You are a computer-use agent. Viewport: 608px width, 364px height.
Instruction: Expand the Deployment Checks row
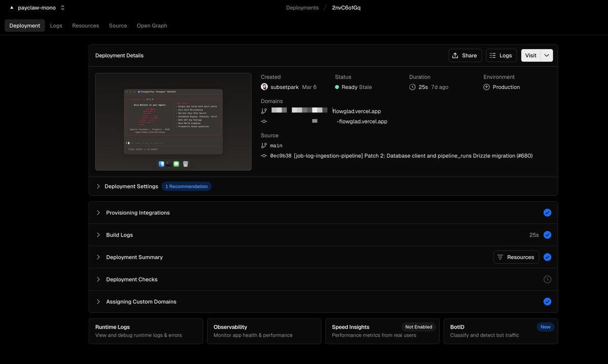323,279
